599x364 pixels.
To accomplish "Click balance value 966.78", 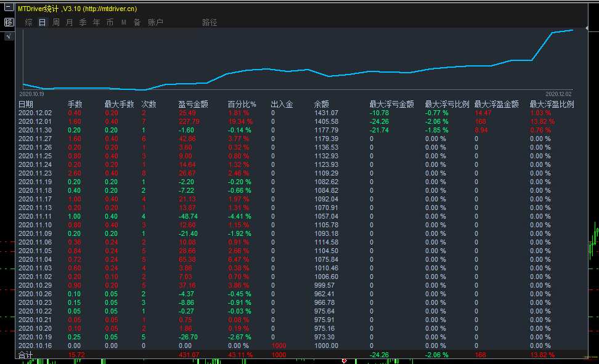I will [324, 302].
